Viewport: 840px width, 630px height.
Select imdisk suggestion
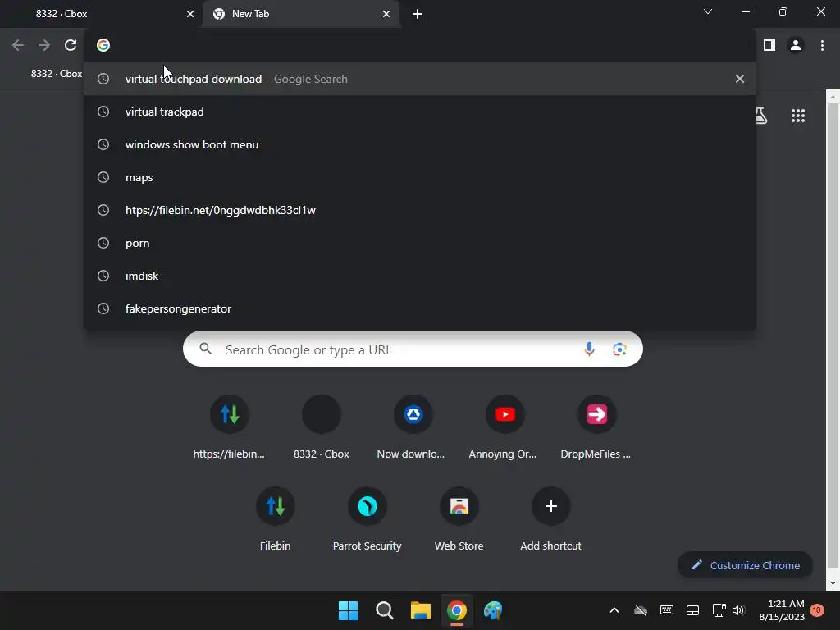pyautogui.click(x=419, y=276)
